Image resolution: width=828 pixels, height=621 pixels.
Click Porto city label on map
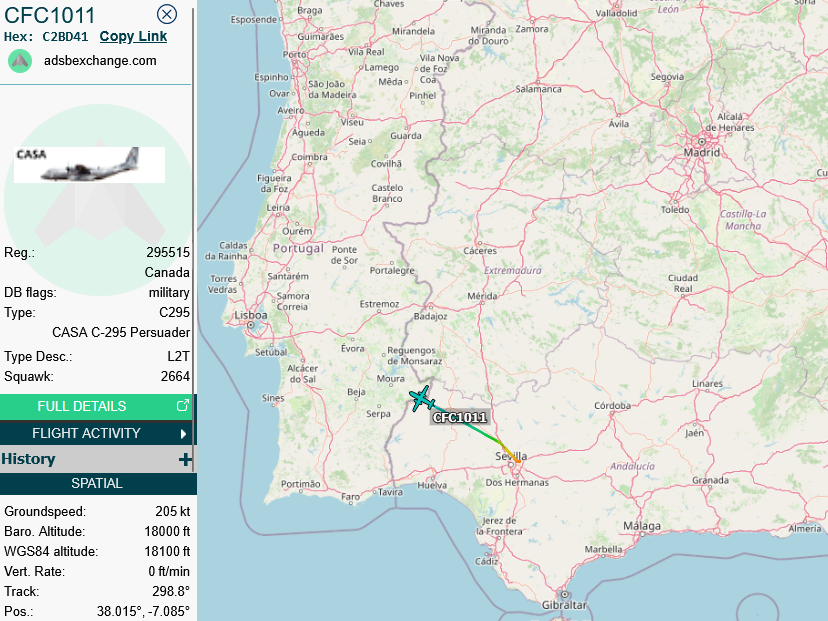point(294,54)
